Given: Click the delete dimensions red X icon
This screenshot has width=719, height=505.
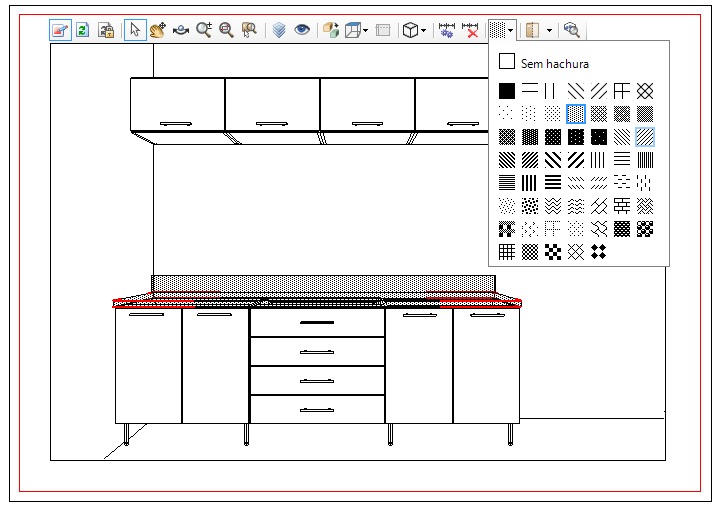Looking at the screenshot, I should click(470, 30).
